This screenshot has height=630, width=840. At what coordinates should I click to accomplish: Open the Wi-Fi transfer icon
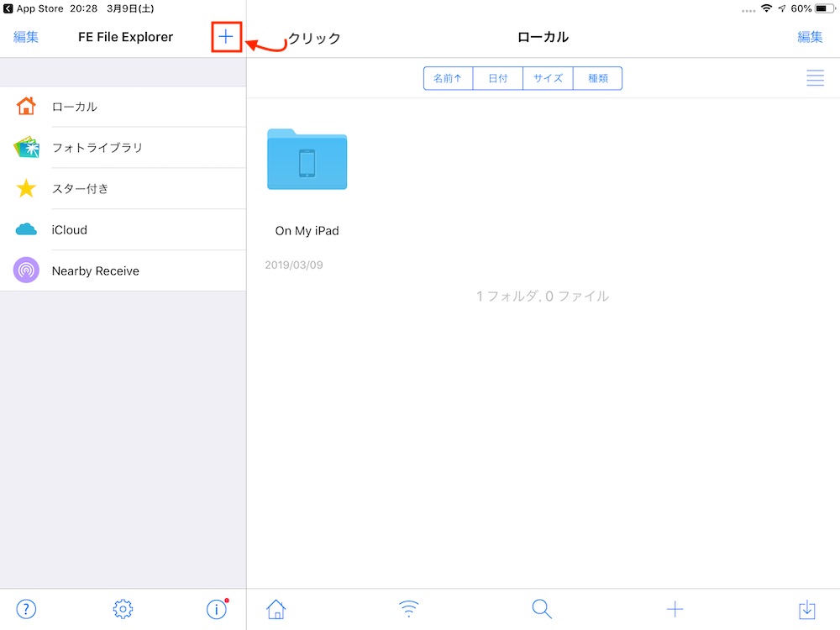click(x=409, y=609)
